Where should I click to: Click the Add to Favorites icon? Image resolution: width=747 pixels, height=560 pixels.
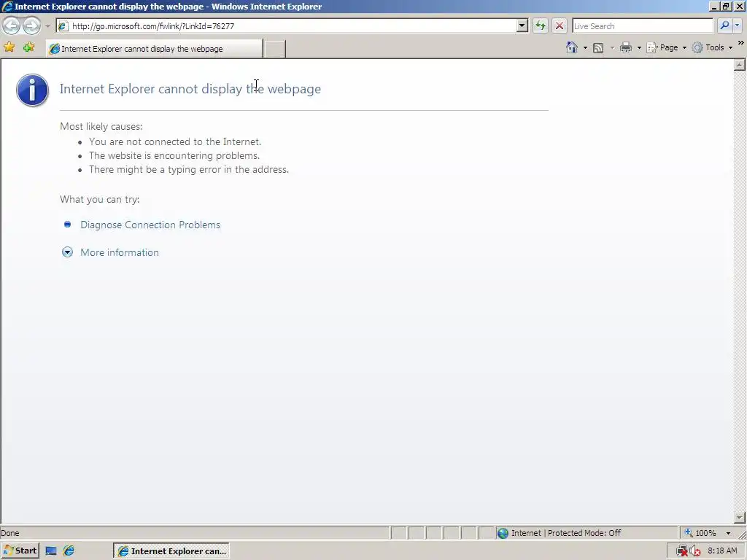click(28, 47)
